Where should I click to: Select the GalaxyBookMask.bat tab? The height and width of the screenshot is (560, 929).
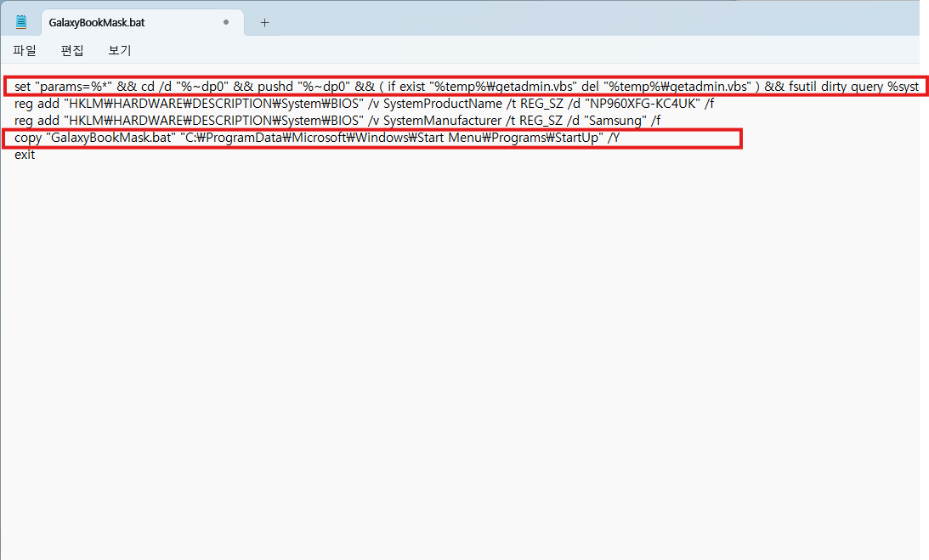pyautogui.click(x=142, y=22)
